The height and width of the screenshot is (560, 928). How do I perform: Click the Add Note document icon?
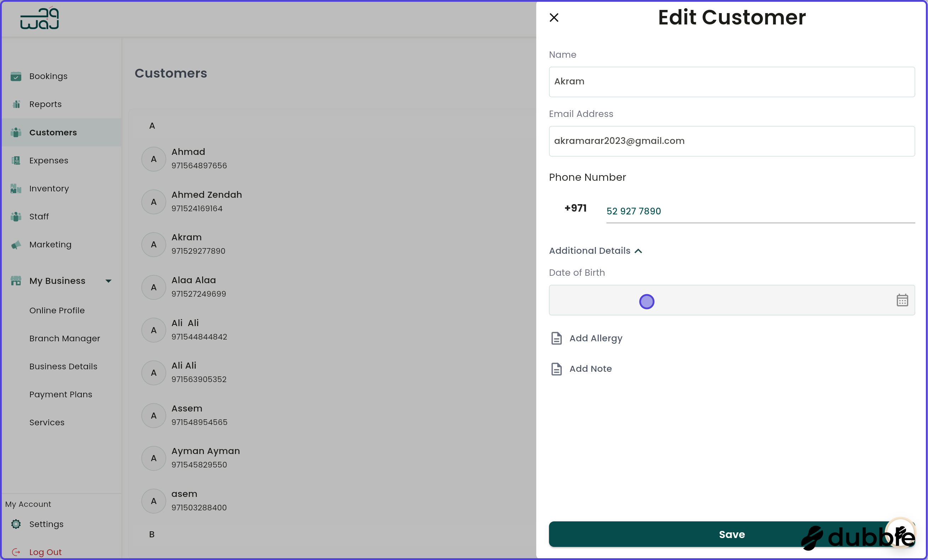556,369
